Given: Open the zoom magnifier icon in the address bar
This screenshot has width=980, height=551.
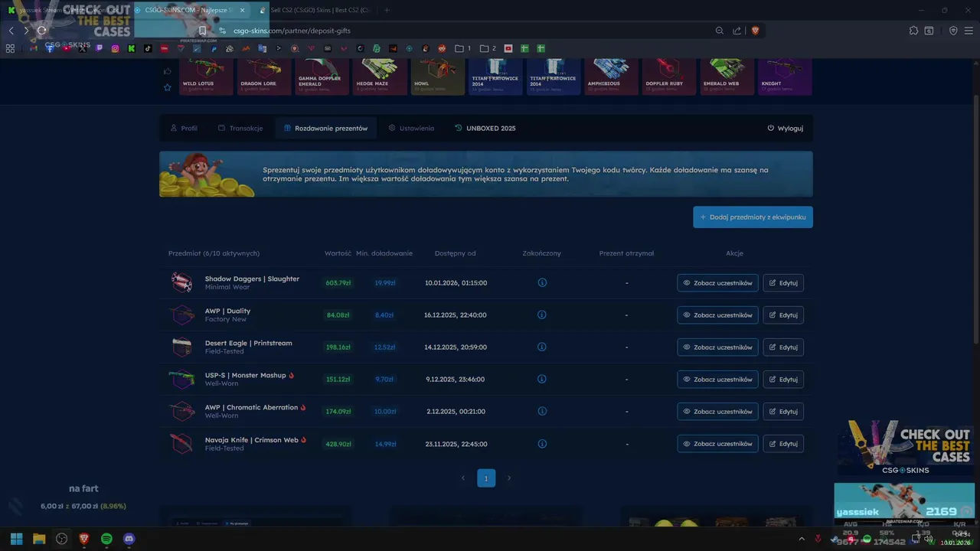Looking at the screenshot, I should pos(720,31).
